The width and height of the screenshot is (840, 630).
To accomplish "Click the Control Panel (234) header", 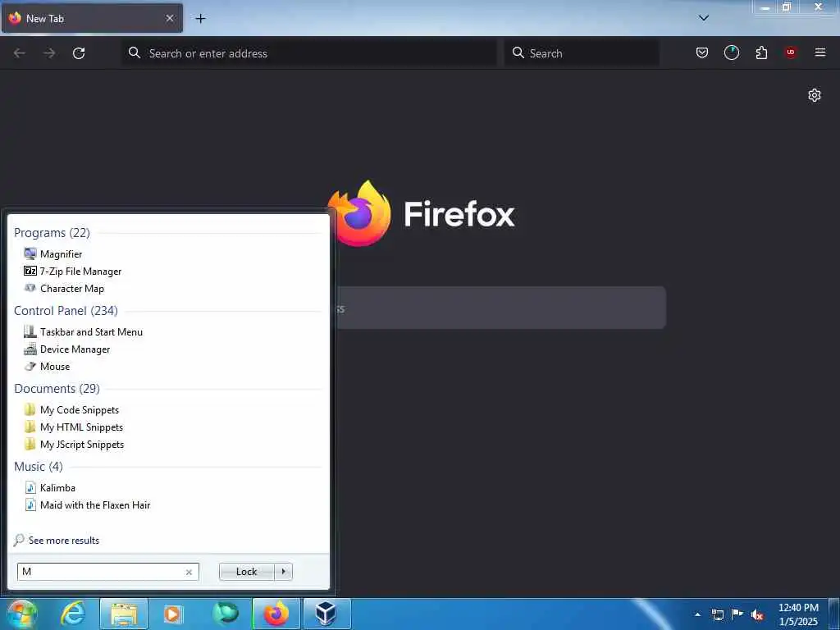I will [66, 311].
